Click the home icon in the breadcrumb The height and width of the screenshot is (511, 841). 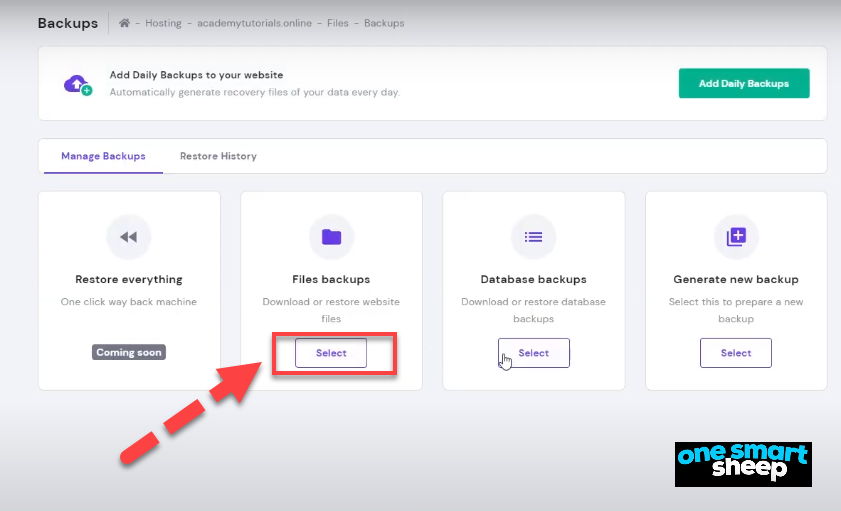tap(124, 23)
